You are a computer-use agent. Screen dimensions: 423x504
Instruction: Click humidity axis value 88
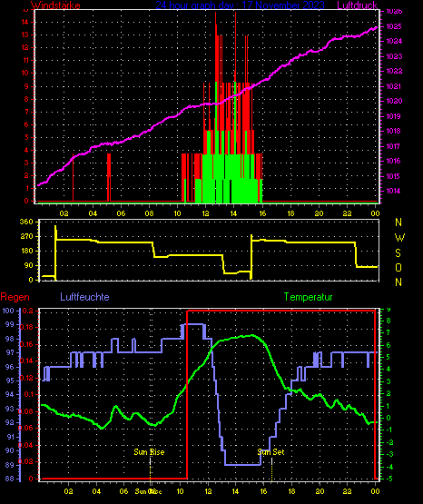point(10,479)
